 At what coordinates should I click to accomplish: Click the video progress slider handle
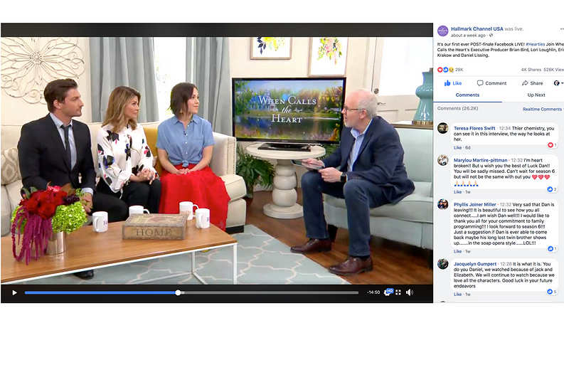(178, 292)
